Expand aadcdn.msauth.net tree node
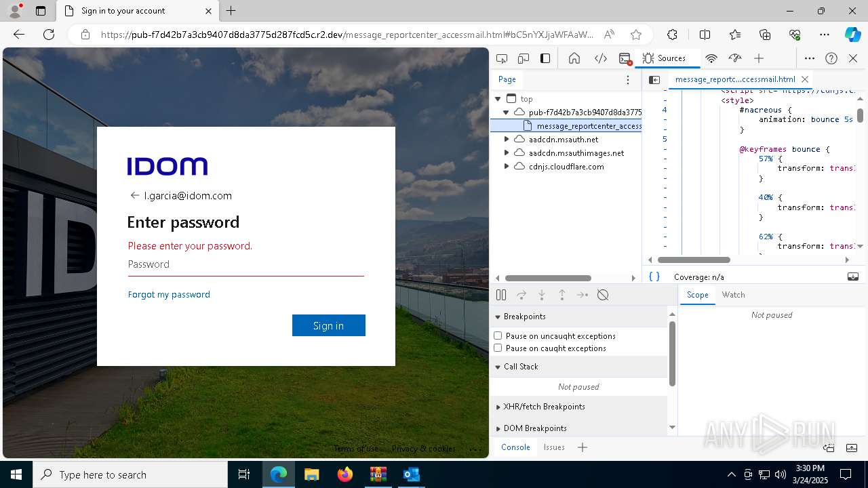Screen dimensions: 868x488 click(x=506, y=139)
